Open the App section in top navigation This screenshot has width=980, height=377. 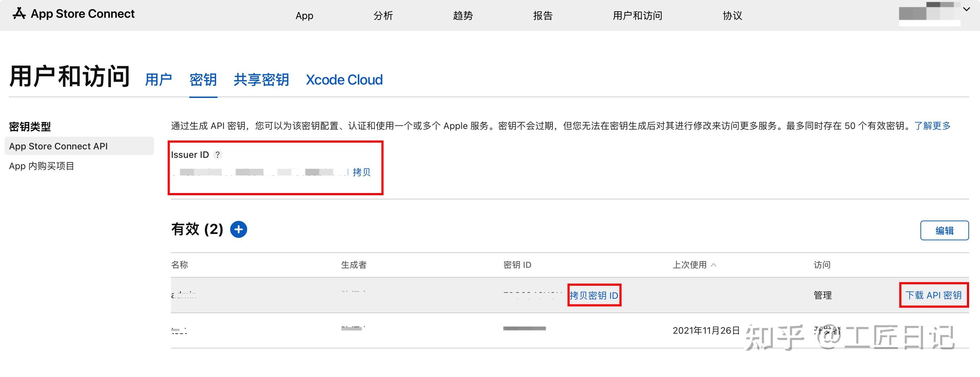coord(304,16)
